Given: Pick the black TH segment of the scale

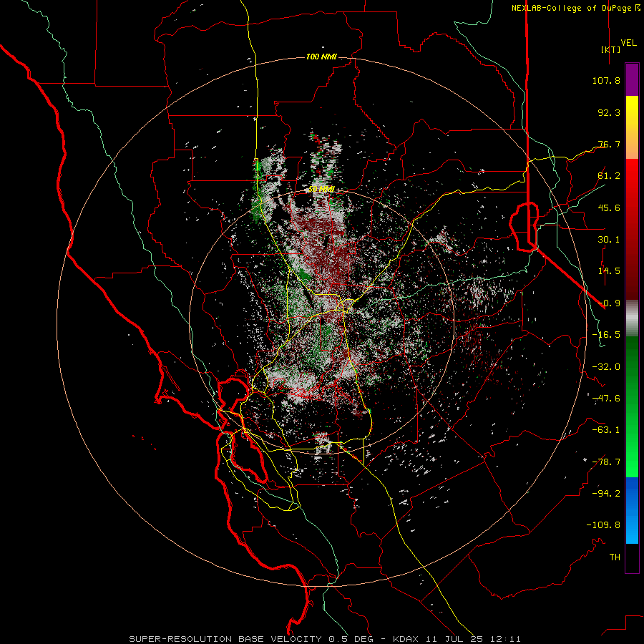Looking at the screenshot, I should tap(632, 558).
